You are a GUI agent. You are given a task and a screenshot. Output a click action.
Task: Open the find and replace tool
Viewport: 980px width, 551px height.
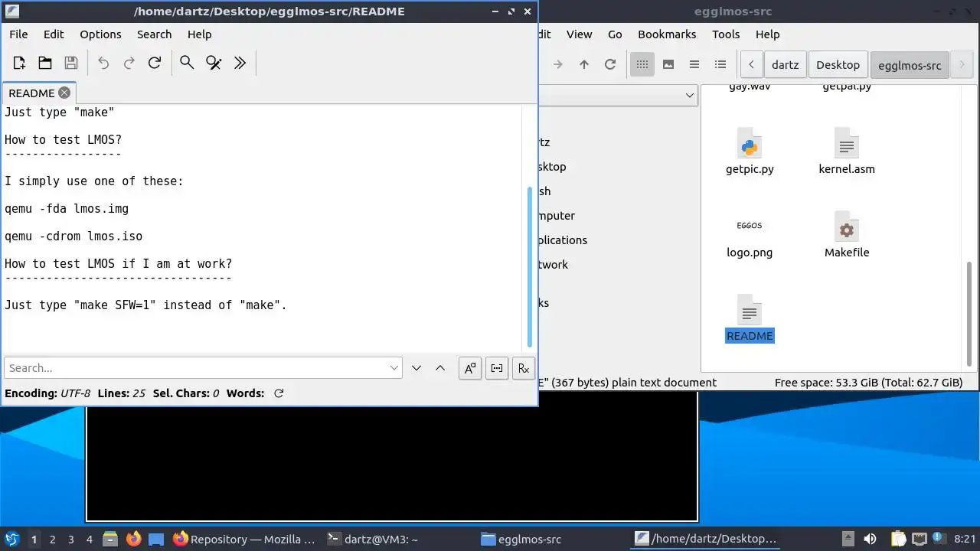point(214,63)
